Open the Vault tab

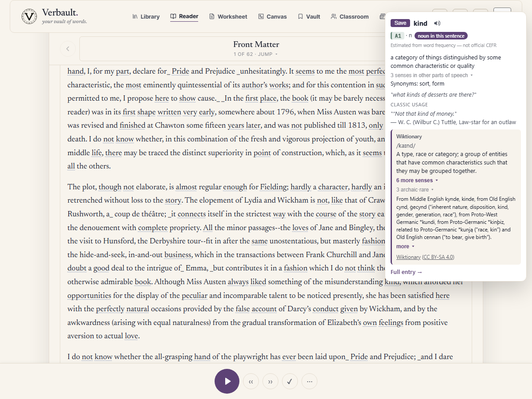point(309,16)
